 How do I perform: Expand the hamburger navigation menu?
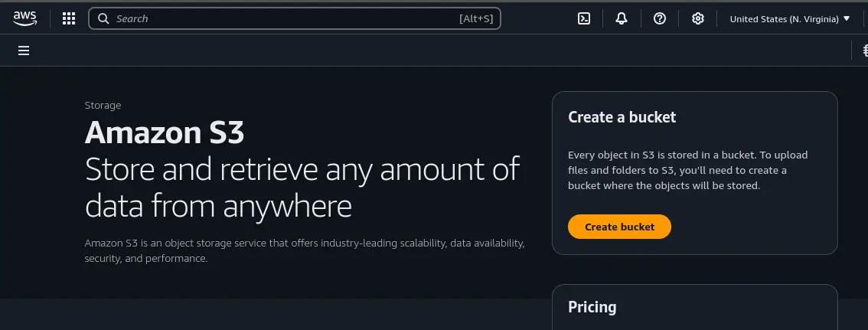click(24, 51)
